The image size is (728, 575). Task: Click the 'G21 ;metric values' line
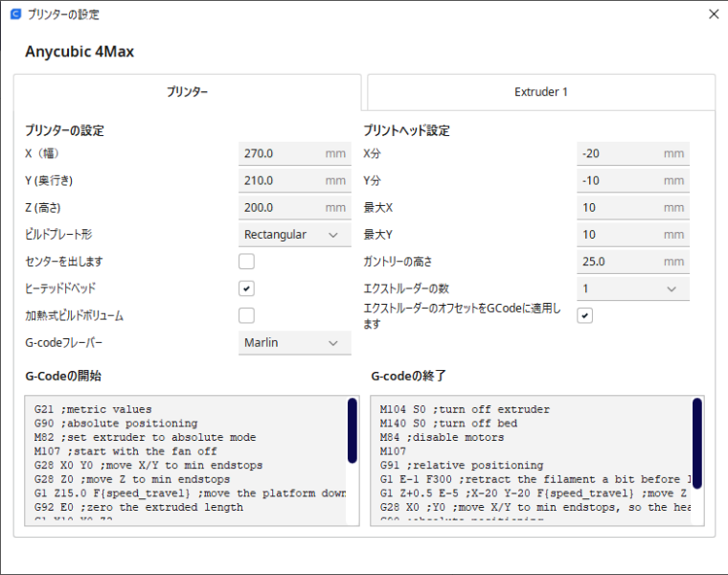pos(93,409)
